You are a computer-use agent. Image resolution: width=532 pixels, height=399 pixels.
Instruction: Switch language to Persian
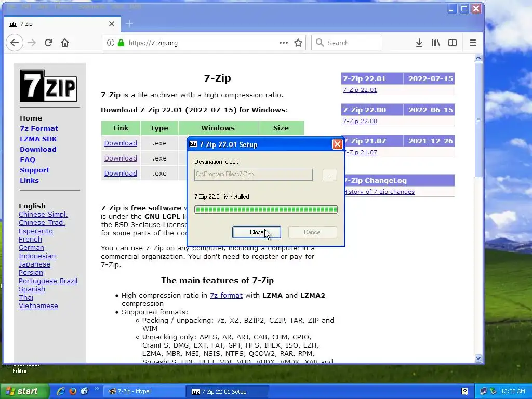point(31,272)
